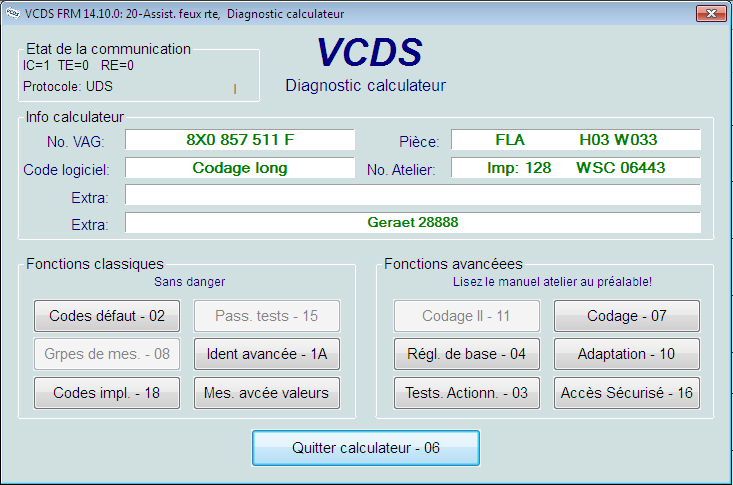Open Codes défaut - 02
This screenshot has width=733, height=485.
[x=107, y=316]
